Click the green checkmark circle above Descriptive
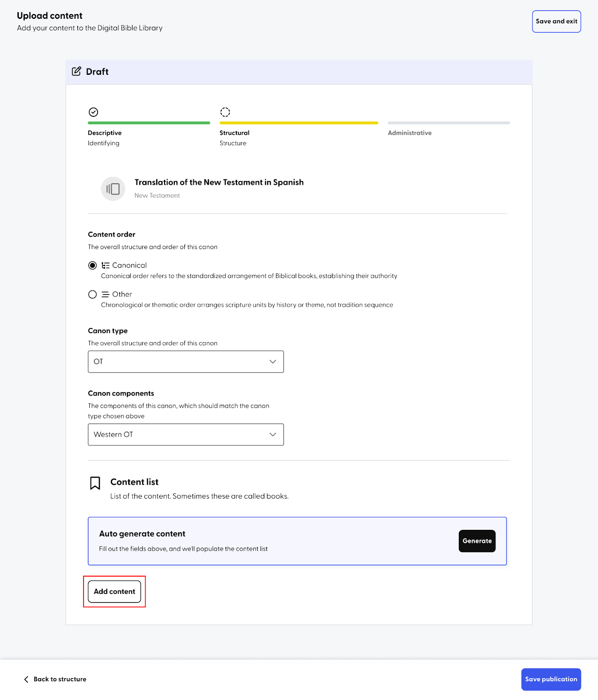598x700 pixels. click(x=93, y=112)
